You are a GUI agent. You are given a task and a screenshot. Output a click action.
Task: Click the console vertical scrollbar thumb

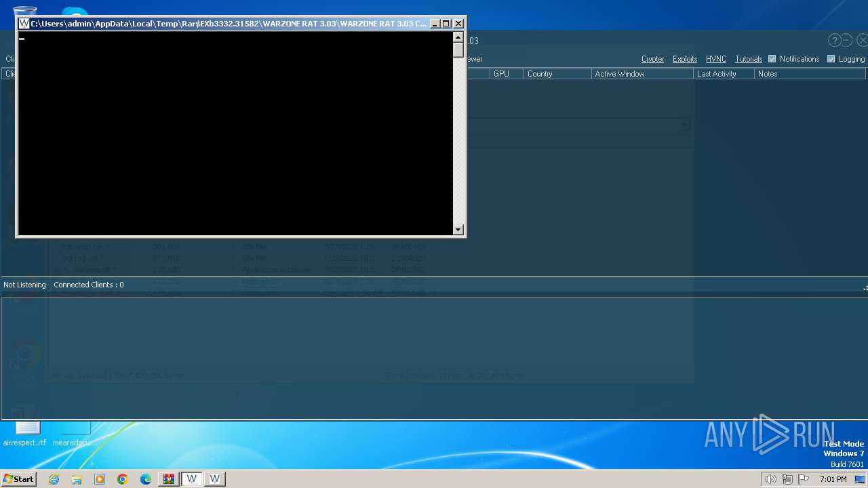(458, 50)
